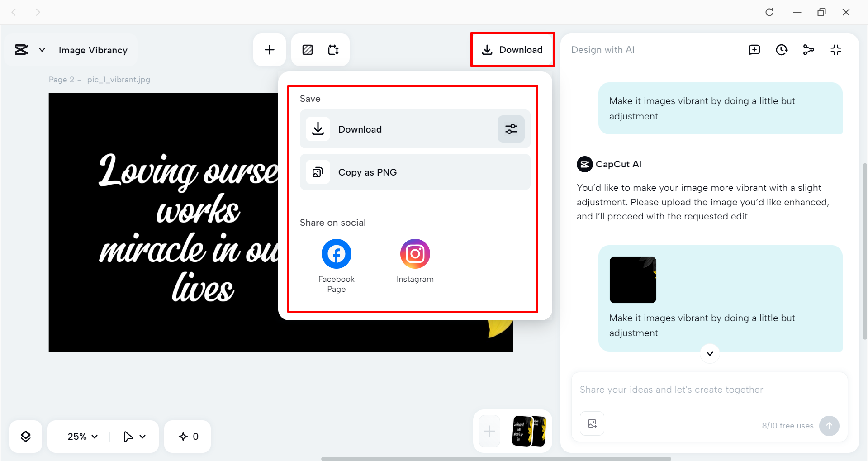This screenshot has width=868, height=461.
Task: Add a new element with plus button
Action: tap(270, 50)
